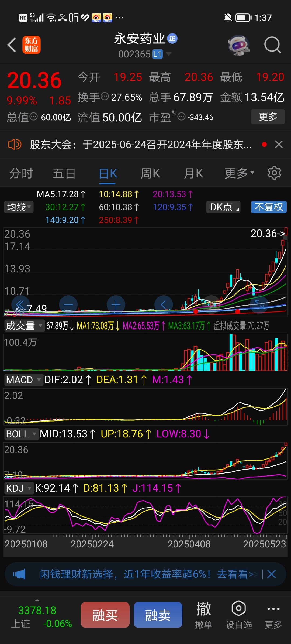Tap the current price 20.36

tap(34, 80)
